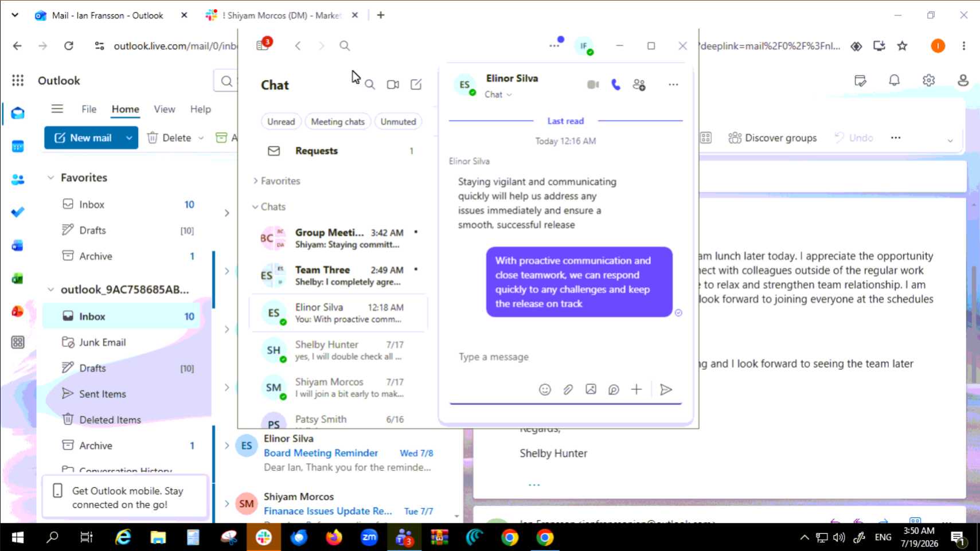Toggle the Outlook navigation pane hamburger
980x551 pixels.
tap(57, 109)
